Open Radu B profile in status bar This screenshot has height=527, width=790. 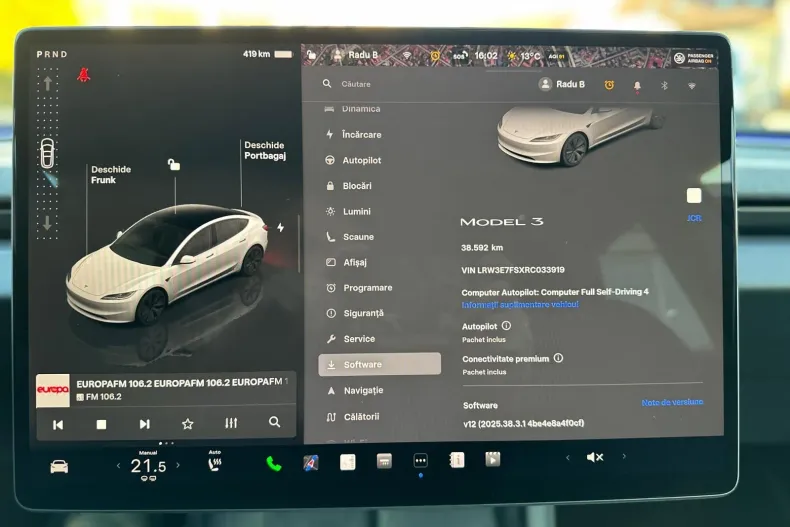click(356, 55)
